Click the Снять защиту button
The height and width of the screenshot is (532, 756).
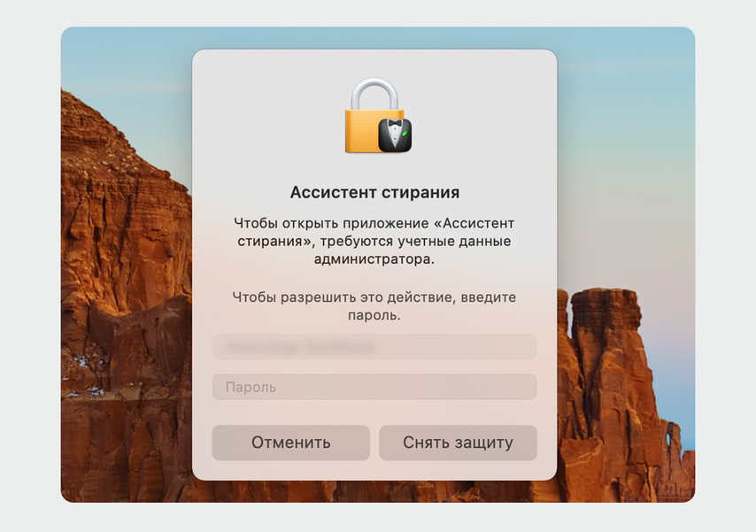(x=458, y=443)
